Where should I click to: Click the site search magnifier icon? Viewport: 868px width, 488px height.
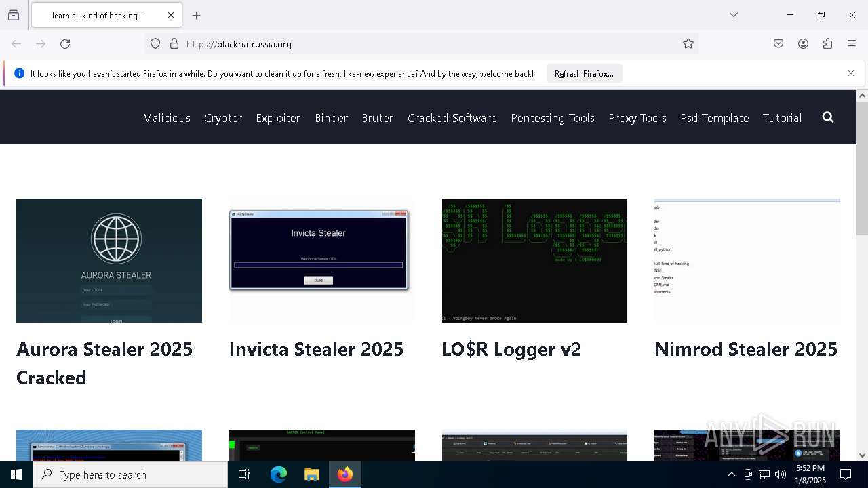[828, 117]
